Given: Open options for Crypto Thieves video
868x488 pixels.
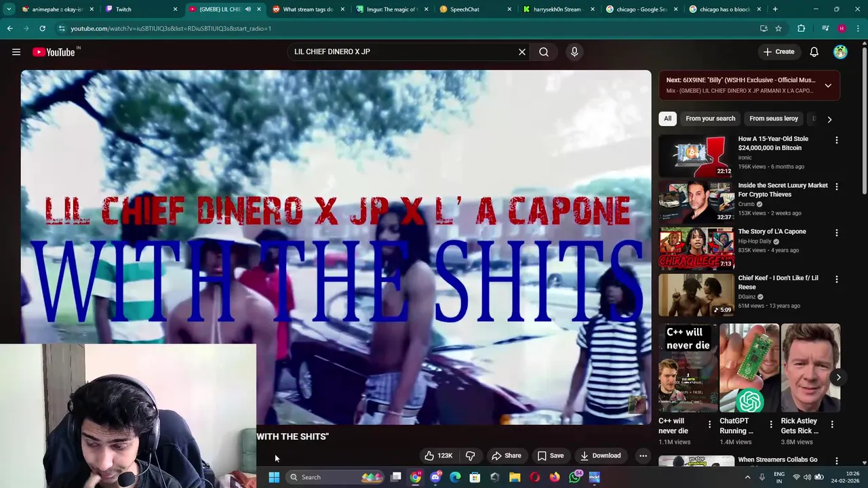Looking at the screenshot, I should coord(836,186).
